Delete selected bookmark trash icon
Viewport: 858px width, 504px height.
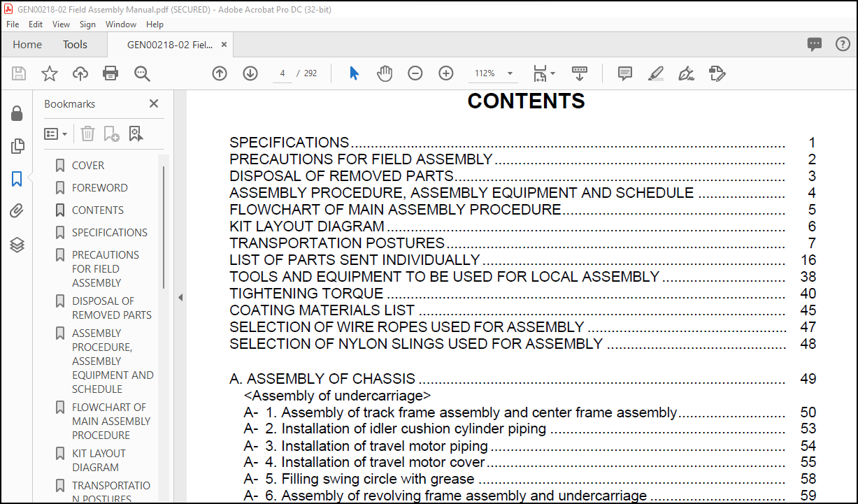pyautogui.click(x=87, y=134)
